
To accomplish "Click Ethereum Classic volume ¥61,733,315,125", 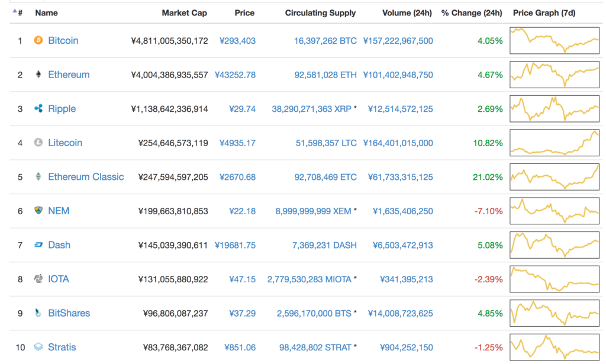I will [x=401, y=177].
